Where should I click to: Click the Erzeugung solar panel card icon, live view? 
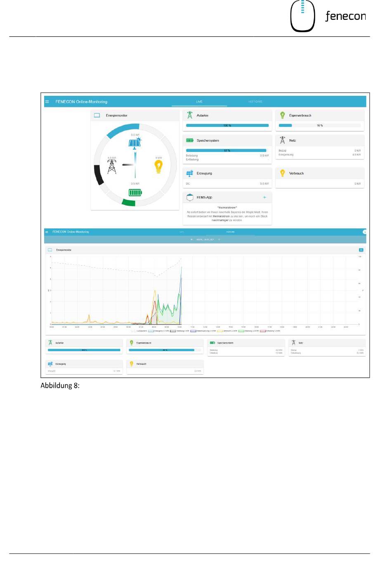190,173
